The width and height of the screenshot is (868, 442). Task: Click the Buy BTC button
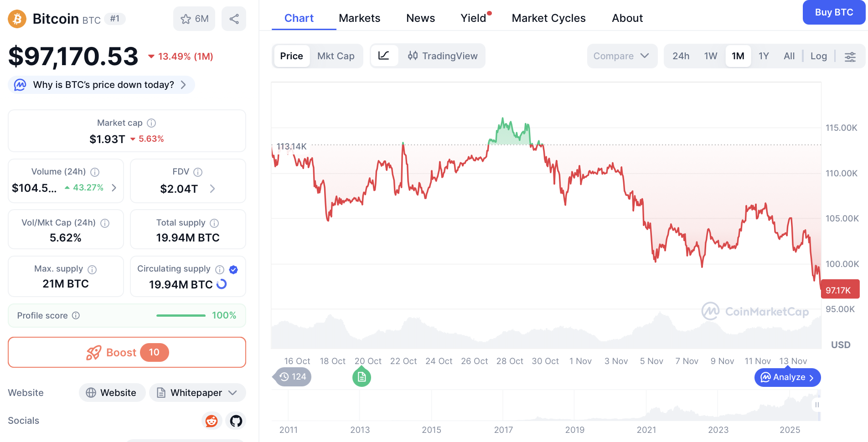click(x=834, y=12)
